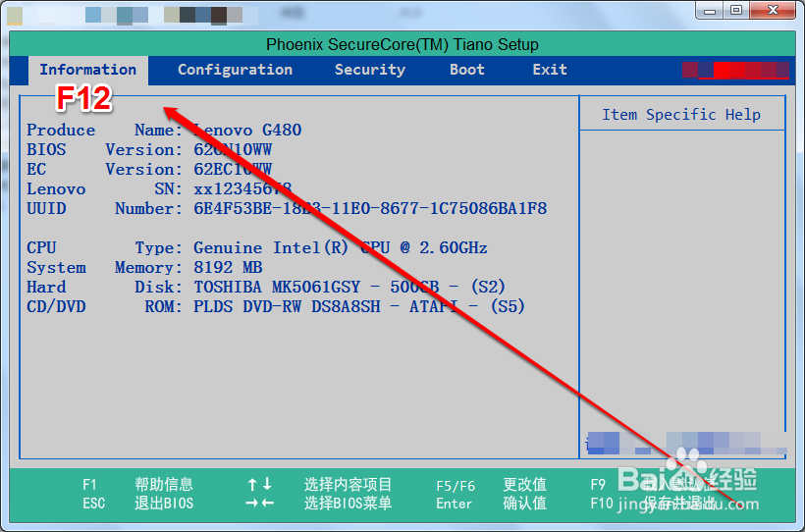Screen dimensions: 805x532
Task: Click the Lenovo SN label
Action: pyautogui.click(x=104, y=189)
